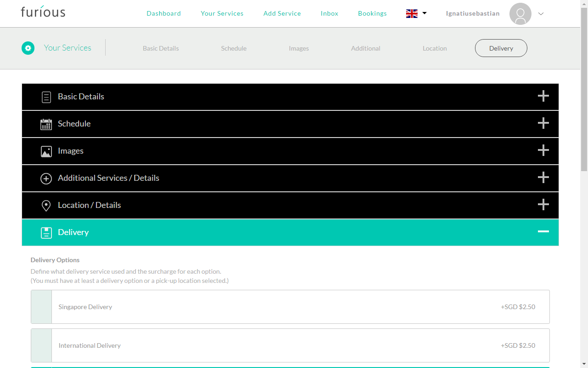The width and height of the screenshot is (588, 368).
Task: Expand the Basic Details section with plus
Action: pos(543,96)
